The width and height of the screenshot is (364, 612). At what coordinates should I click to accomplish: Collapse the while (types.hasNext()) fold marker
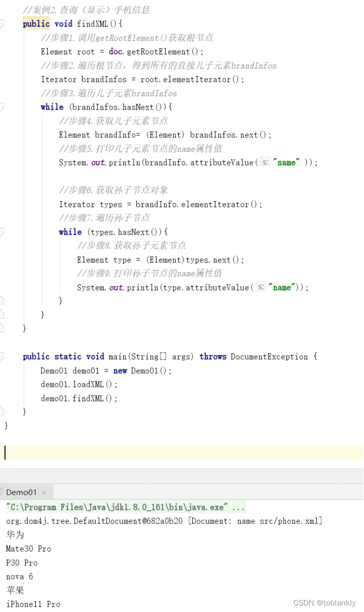tap(2, 232)
